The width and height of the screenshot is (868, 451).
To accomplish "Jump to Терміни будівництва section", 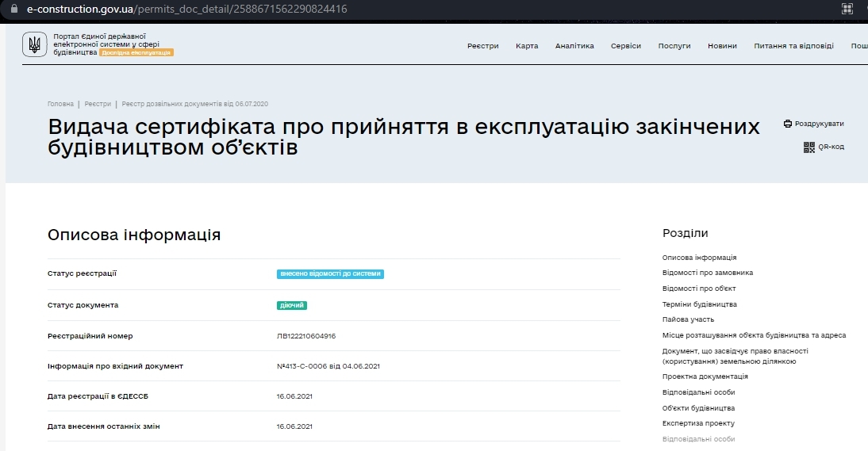I will tap(700, 304).
